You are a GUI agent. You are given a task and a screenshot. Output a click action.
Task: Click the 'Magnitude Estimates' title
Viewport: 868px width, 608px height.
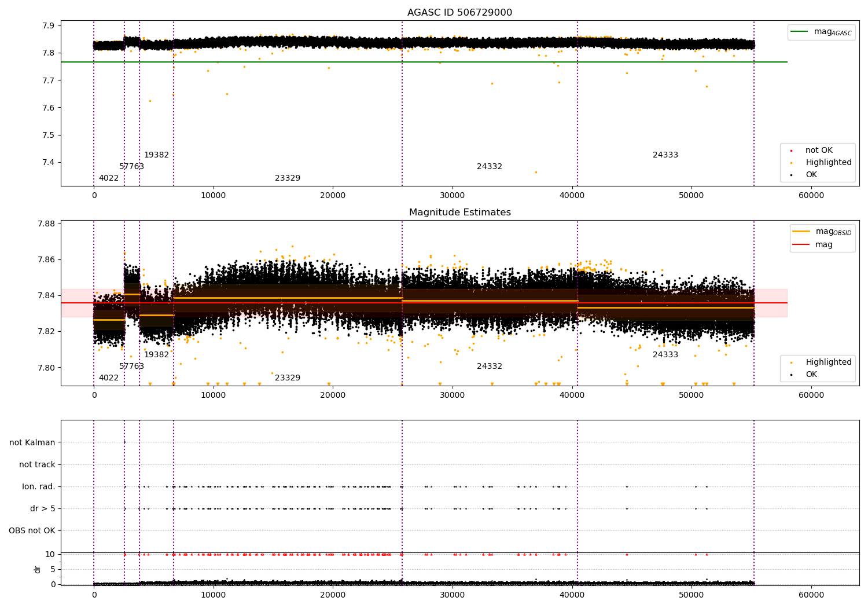pyautogui.click(x=459, y=213)
